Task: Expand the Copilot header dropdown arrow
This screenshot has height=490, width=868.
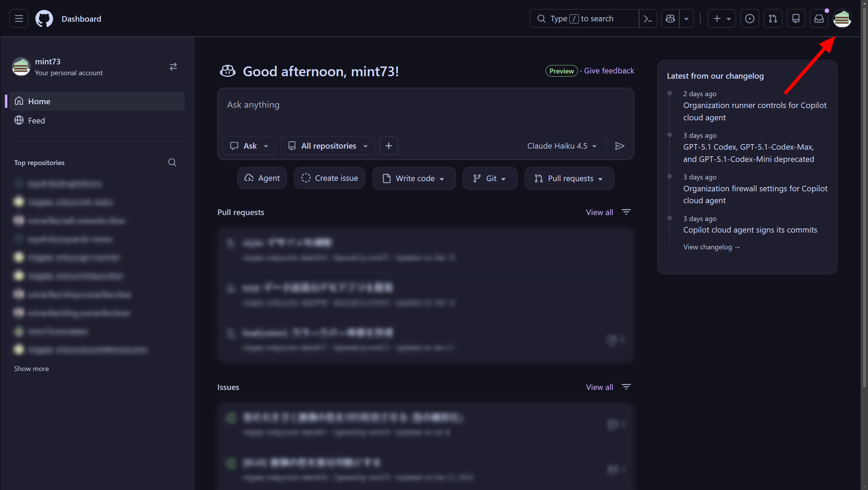Action: [x=686, y=19]
